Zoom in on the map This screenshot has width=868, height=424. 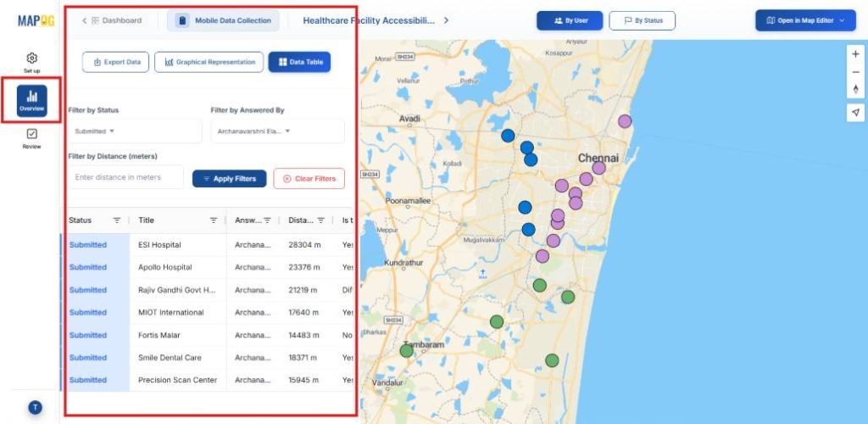point(855,54)
